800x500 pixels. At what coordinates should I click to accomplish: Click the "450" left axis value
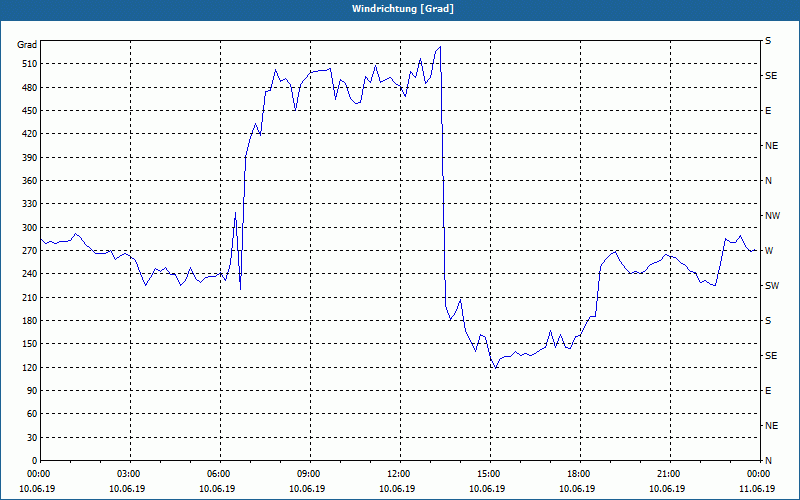coord(30,111)
